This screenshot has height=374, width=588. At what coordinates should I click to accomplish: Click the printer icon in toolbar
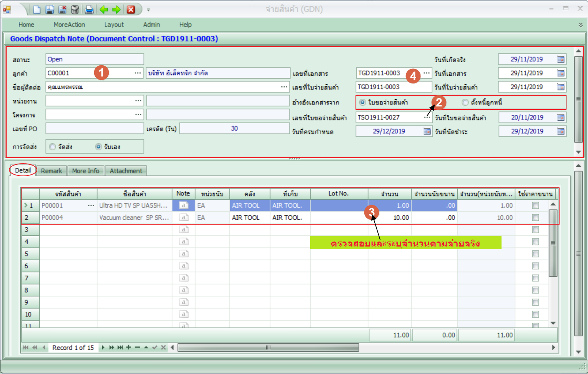pyautogui.click(x=89, y=9)
